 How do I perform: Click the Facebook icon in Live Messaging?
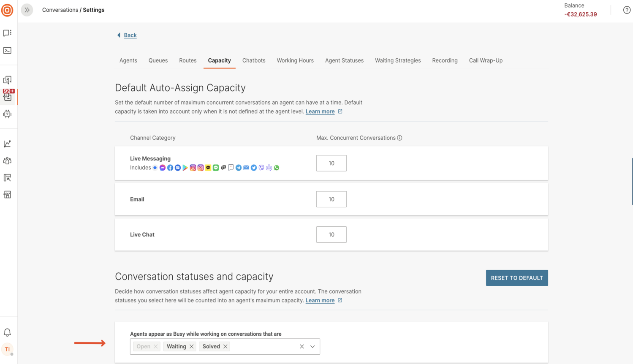click(170, 168)
